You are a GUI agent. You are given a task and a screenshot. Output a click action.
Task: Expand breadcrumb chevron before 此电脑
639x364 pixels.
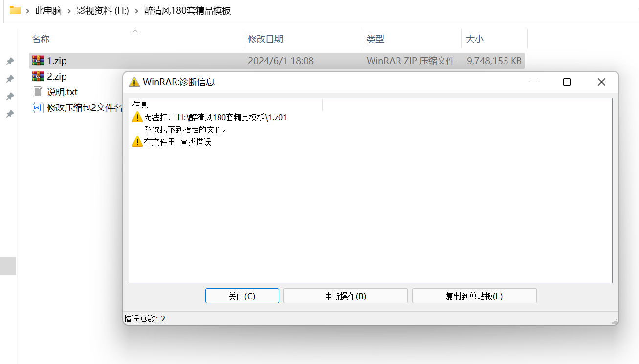click(x=28, y=11)
